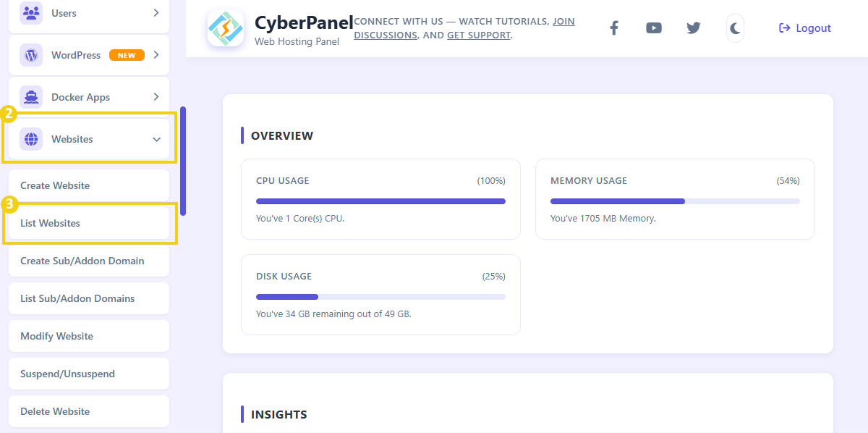Collapse the Websites menu chevron
This screenshot has width=868, height=433.
(156, 139)
